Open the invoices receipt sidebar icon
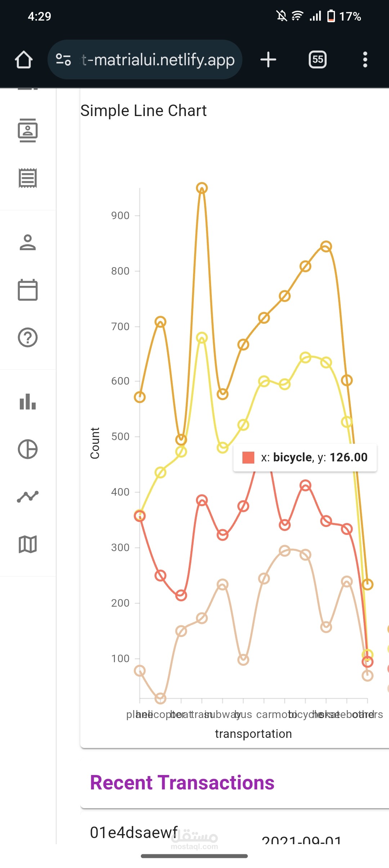 point(28,178)
